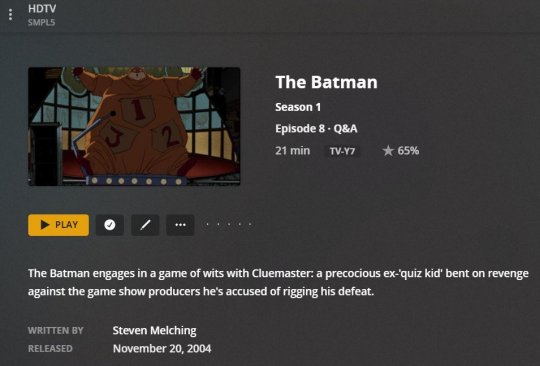Click the Episode 8 · Q&A title
Screen dimensions: 540x366
coord(316,129)
